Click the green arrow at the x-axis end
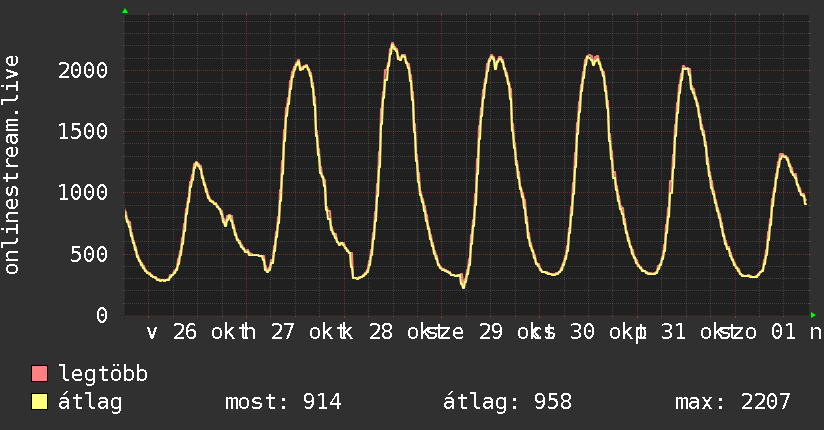This screenshot has width=824, height=430. (813, 315)
